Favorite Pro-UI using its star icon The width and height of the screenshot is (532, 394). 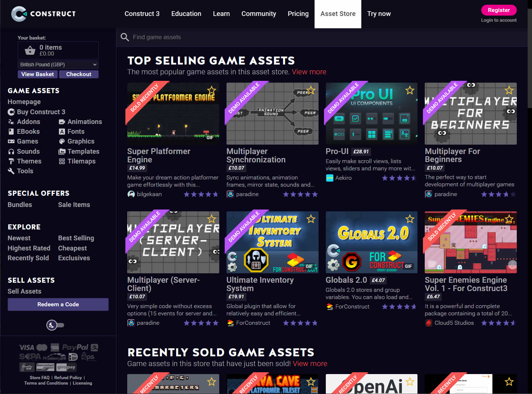point(410,90)
